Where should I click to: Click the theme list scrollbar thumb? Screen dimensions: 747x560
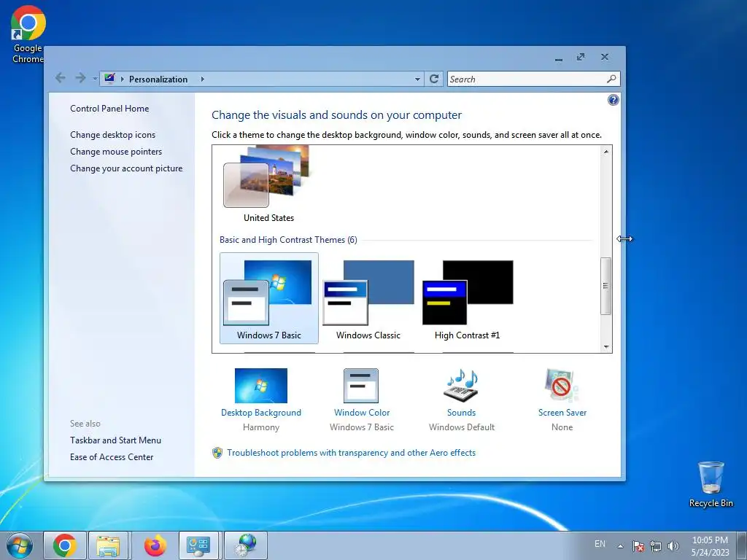click(x=606, y=286)
